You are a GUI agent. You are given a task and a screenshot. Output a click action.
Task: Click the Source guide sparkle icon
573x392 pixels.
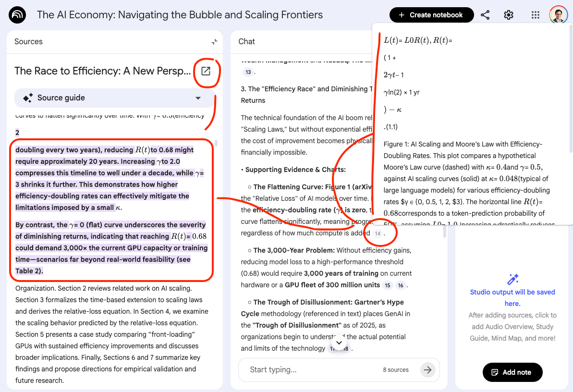pyautogui.click(x=28, y=98)
